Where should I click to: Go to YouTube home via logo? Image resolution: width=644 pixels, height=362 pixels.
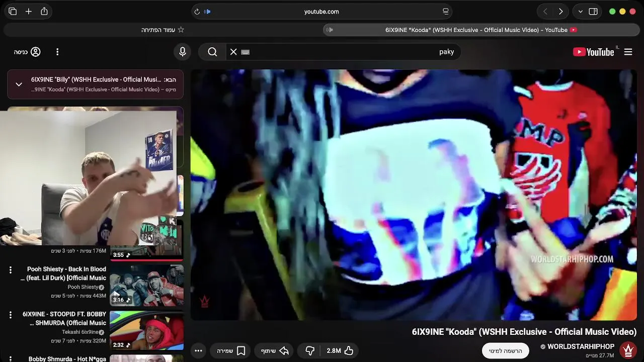coord(594,52)
